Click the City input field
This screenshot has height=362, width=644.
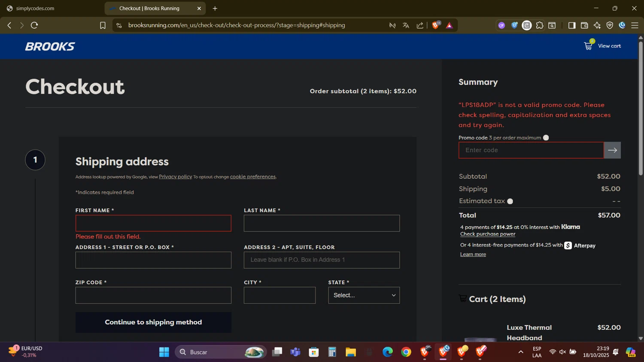pyautogui.click(x=279, y=295)
